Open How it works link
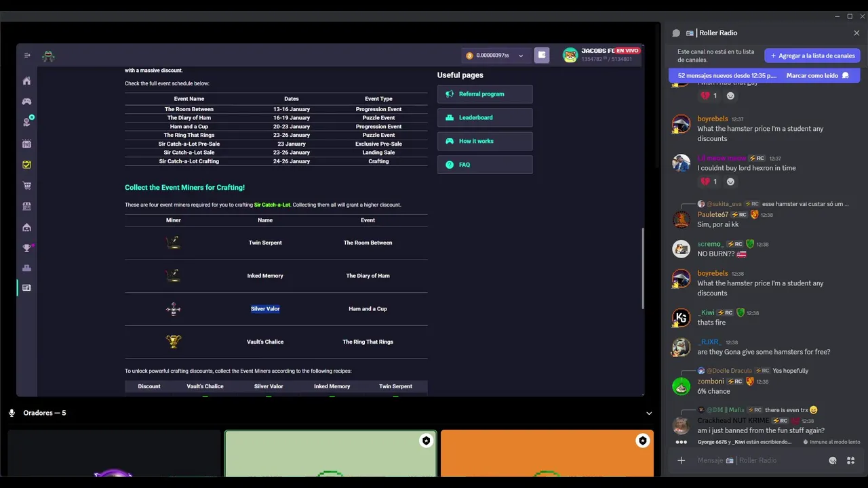868x488 pixels. [485, 141]
